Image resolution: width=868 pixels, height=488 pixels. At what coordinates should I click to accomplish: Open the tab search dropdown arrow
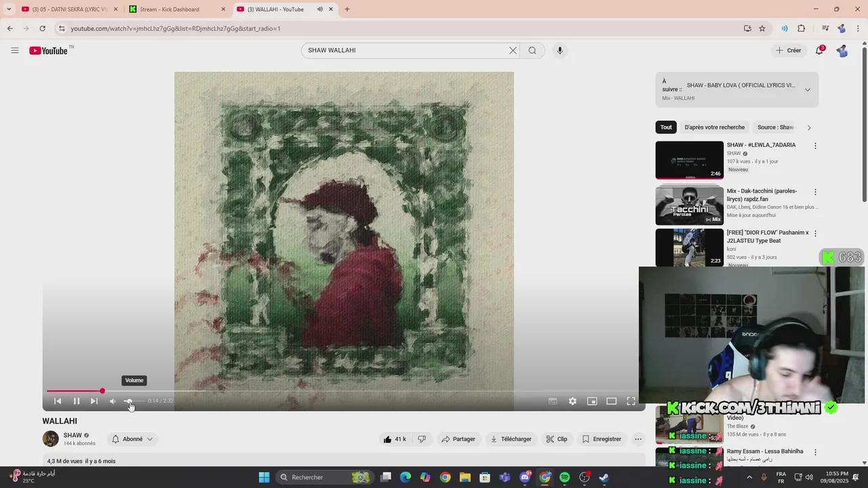pyautogui.click(x=8, y=9)
